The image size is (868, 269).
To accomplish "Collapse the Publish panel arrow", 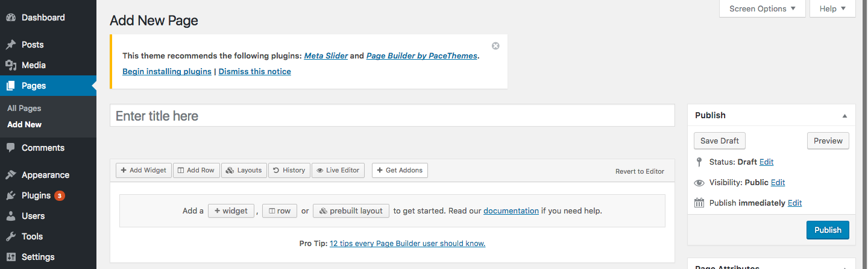I will 844,116.
